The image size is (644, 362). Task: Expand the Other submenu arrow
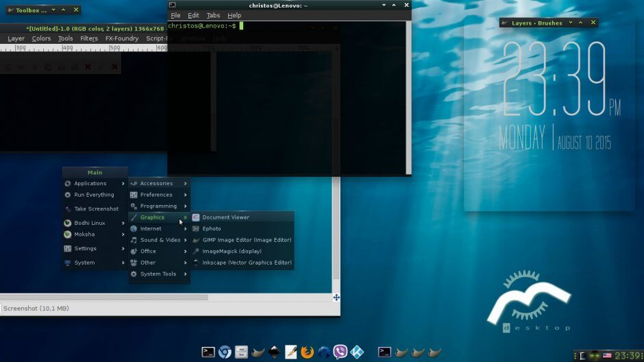pyautogui.click(x=185, y=263)
